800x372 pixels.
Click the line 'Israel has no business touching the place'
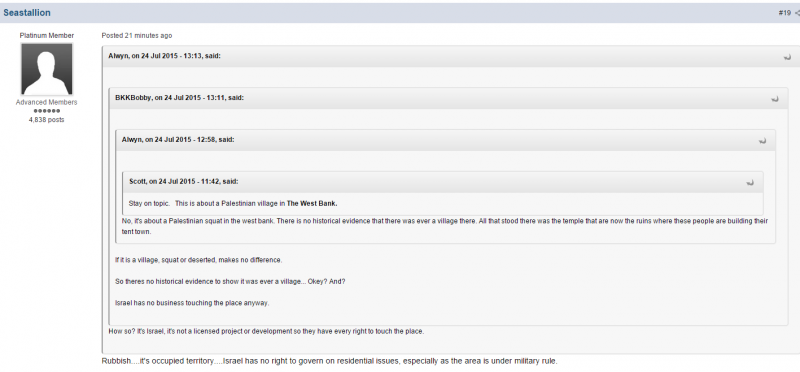click(192, 303)
